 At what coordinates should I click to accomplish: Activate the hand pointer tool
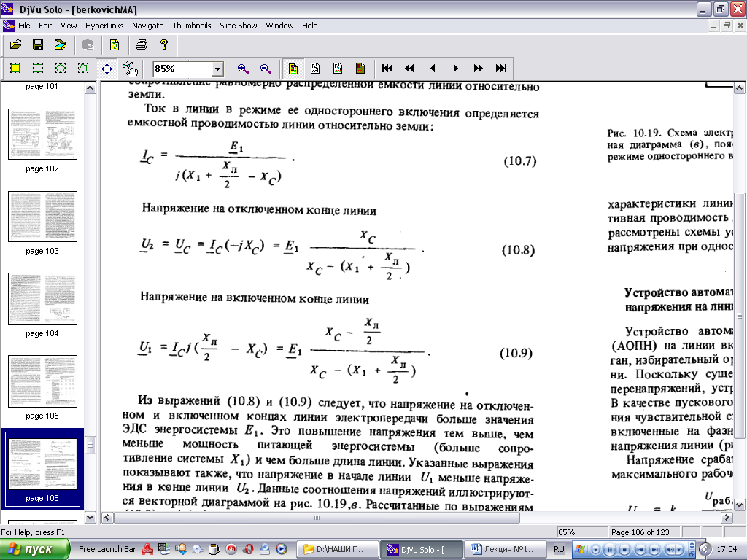[x=130, y=69]
